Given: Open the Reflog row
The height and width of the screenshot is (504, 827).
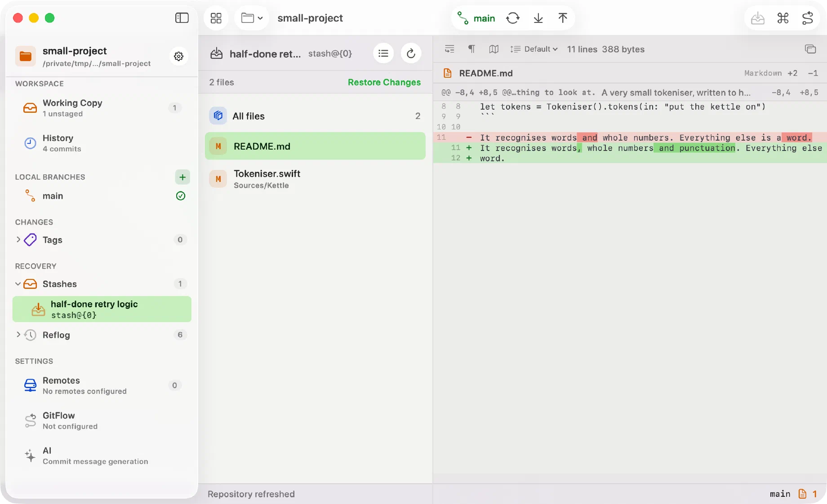Looking at the screenshot, I should click(102, 335).
